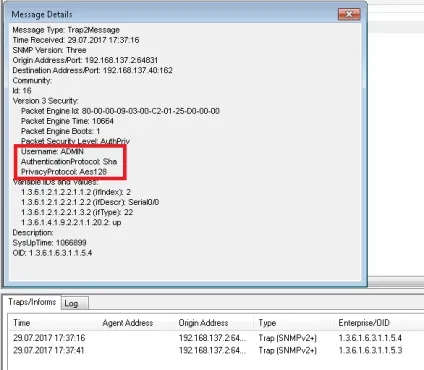Viewport: 424px width, 370px height.
Task: Click the Description line in details
Action: point(33,232)
